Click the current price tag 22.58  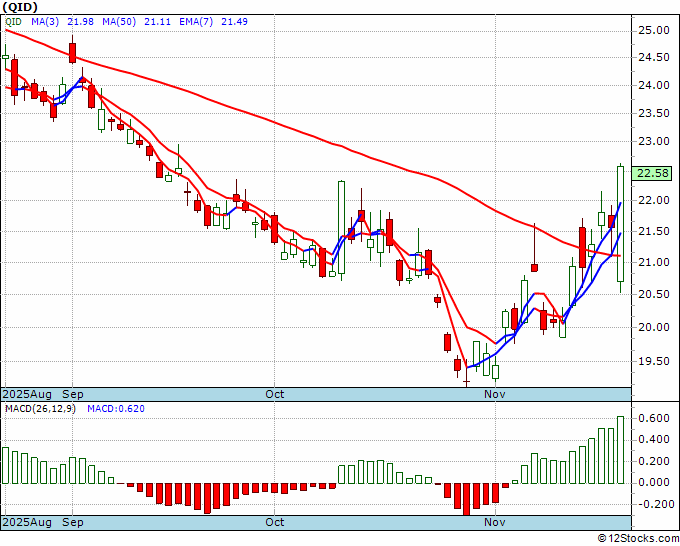coord(652,173)
